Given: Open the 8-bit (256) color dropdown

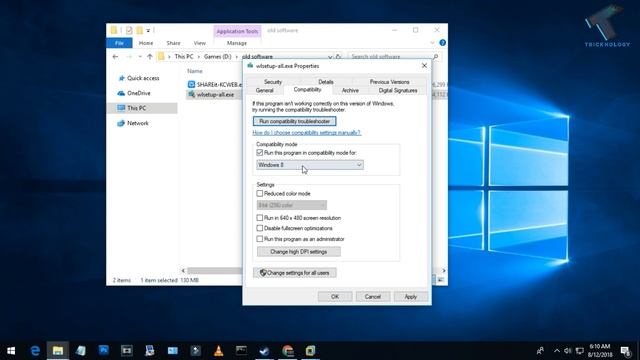Looking at the screenshot, I should [x=291, y=205].
